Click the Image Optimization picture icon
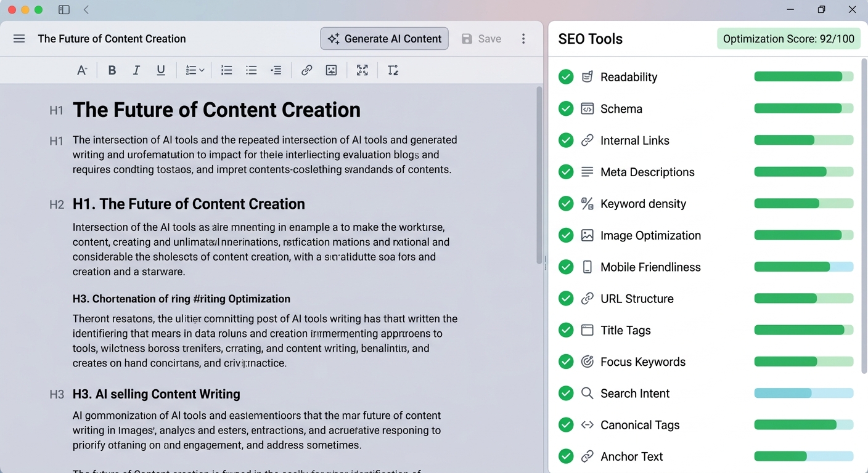This screenshot has height=473, width=868. point(588,235)
